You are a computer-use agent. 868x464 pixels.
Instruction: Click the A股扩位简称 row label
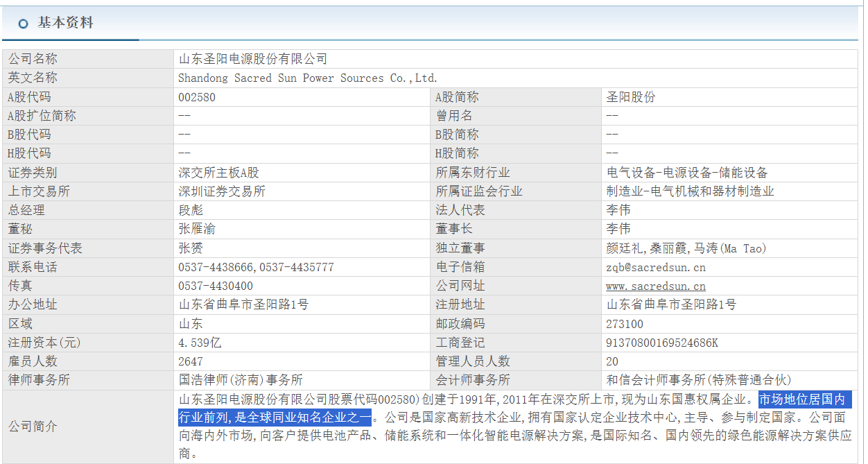42,116
